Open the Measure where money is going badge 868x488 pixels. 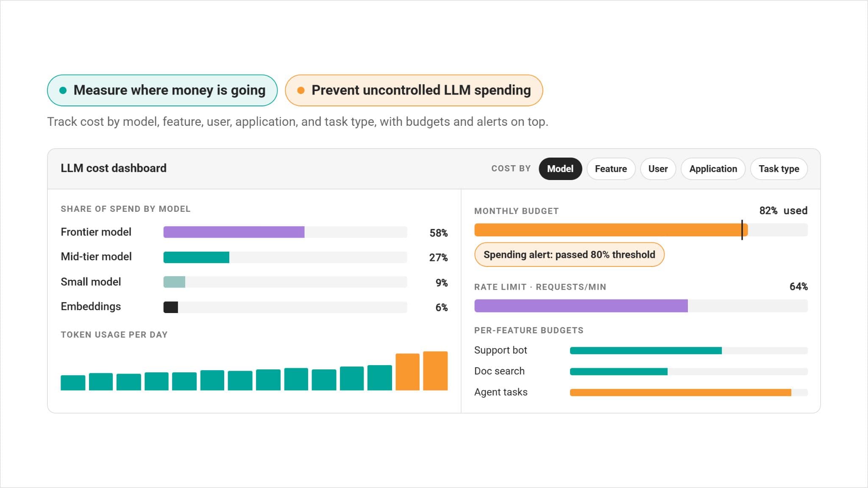click(x=162, y=90)
